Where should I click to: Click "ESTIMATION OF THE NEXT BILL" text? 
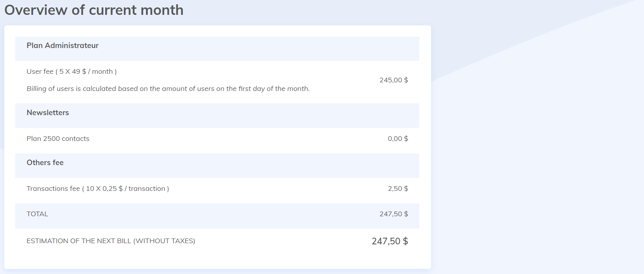click(79, 241)
